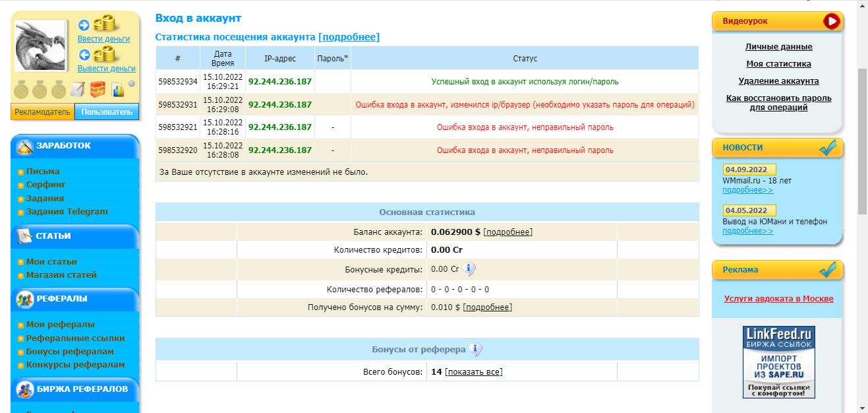Open the Моя статистика link
Viewport: 868px width, 413px height.
click(x=779, y=64)
